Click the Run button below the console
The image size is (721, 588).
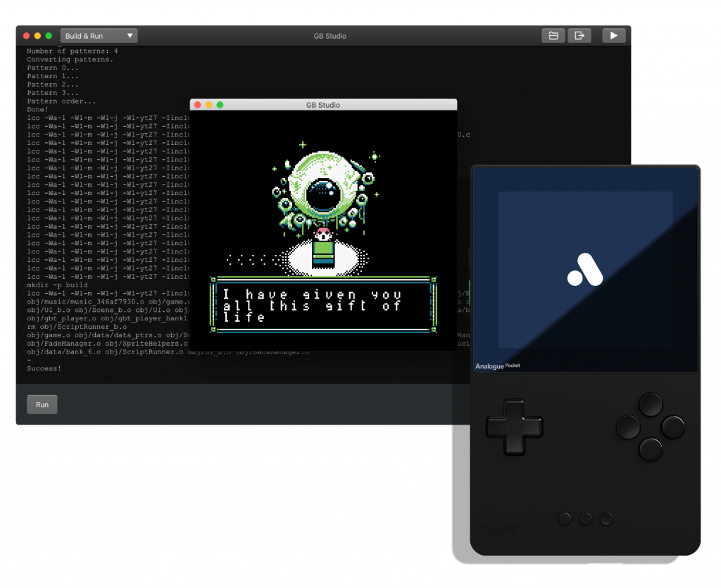pyautogui.click(x=42, y=405)
